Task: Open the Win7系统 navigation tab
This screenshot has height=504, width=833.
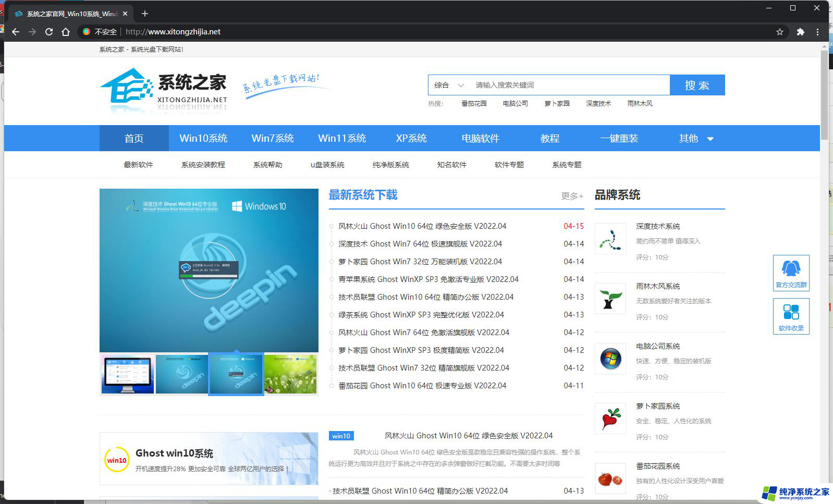Action: coord(273,138)
